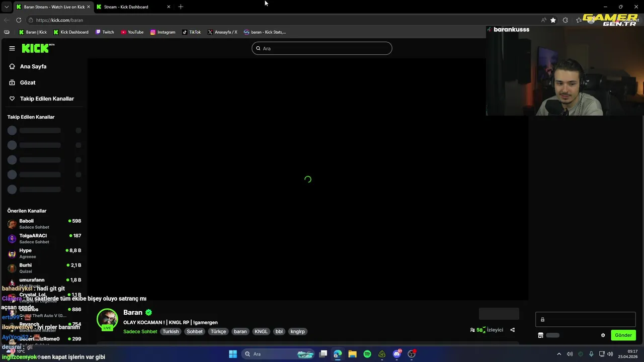Viewport: 644px width, 362px height.
Task: Open Baran | Kick bookmark
Action: (33, 32)
